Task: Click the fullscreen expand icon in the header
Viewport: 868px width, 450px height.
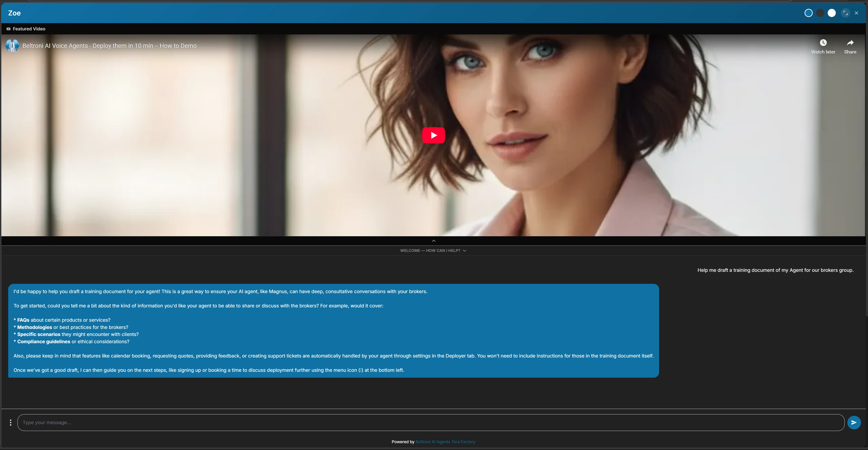Action: (845, 13)
